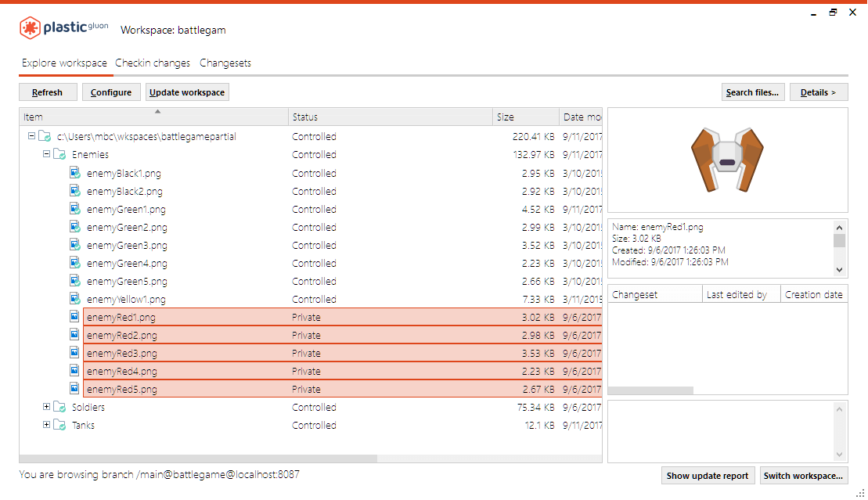Image resolution: width=868 pixels, height=500 pixels.
Task: Toggle the Details panel button
Action: [x=818, y=92]
